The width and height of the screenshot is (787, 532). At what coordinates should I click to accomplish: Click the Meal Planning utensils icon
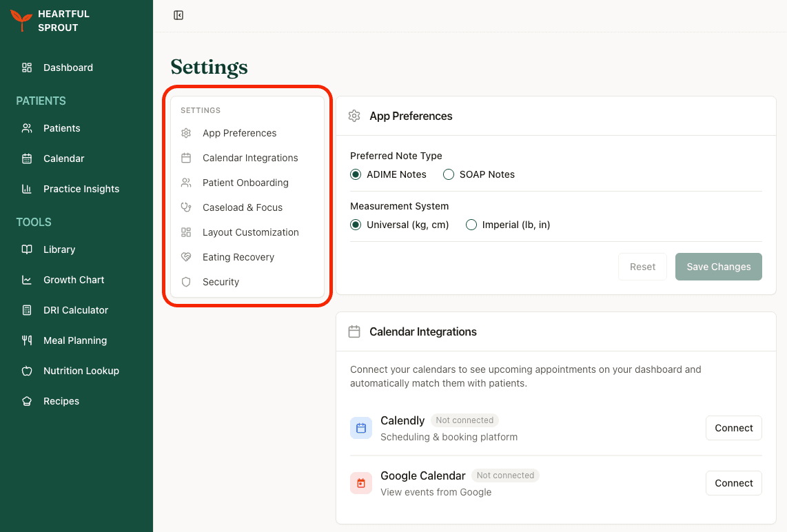coord(27,340)
